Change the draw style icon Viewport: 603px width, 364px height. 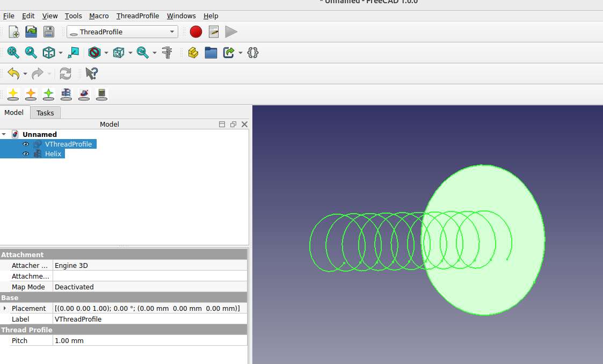pyautogui.click(x=94, y=53)
